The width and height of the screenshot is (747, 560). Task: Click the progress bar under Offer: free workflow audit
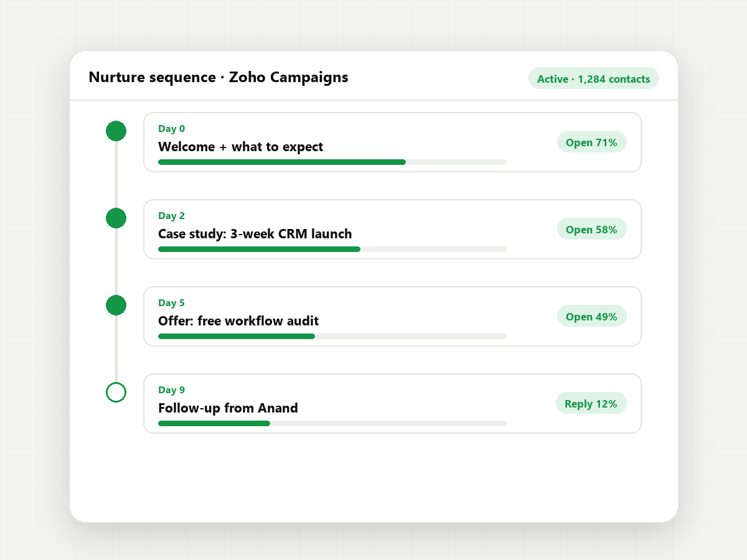tap(332, 336)
